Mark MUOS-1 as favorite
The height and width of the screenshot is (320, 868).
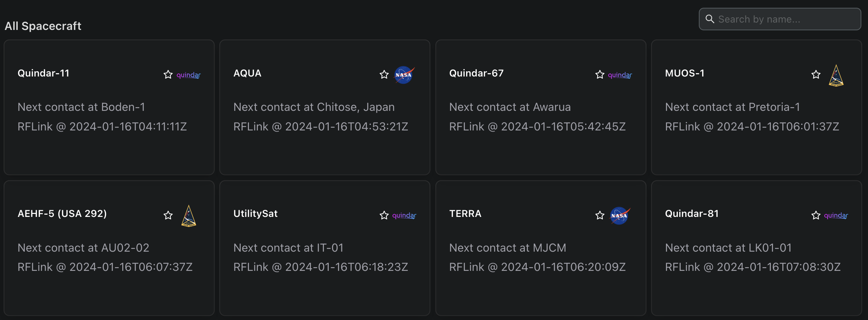(816, 75)
